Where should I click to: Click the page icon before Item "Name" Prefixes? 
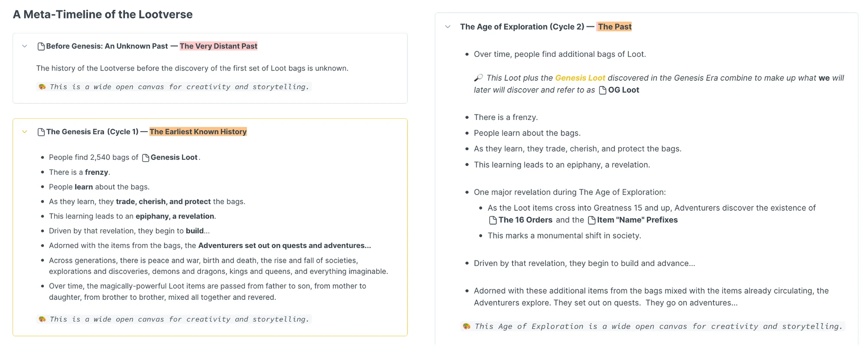coord(592,220)
